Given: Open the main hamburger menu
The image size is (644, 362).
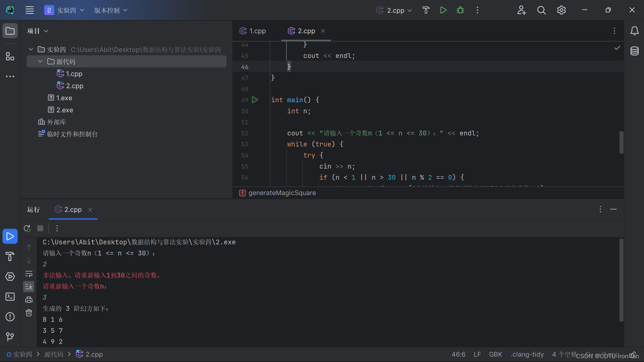Looking at the screenshot, I should [30, 10].
